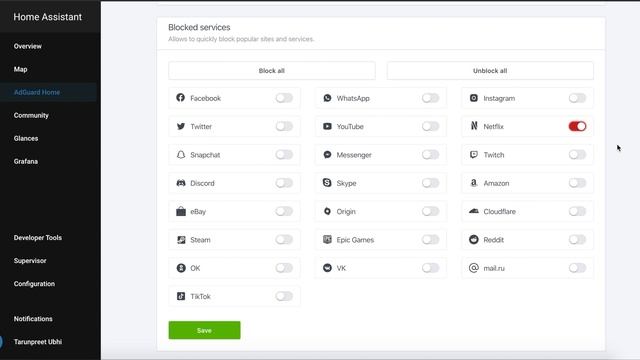Switch on the Twitch block toggle

click(x=577, y=155)
